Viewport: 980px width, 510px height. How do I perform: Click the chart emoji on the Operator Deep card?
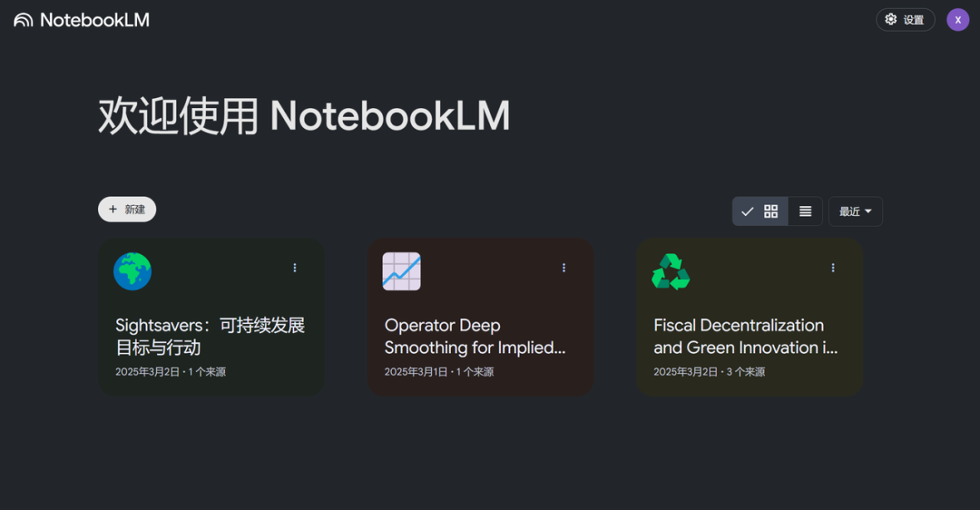(401, 271)
